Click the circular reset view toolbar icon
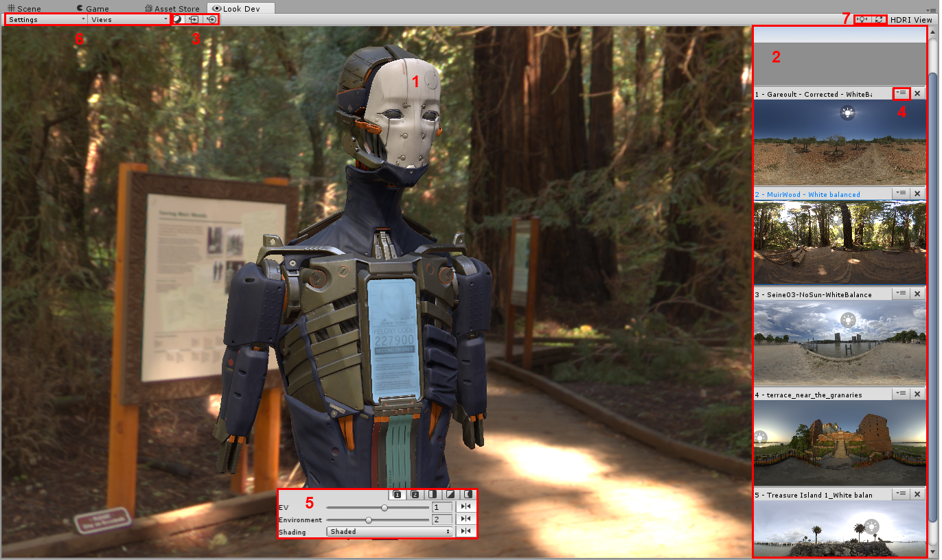942x560 pixels. [x=211, y=20]
